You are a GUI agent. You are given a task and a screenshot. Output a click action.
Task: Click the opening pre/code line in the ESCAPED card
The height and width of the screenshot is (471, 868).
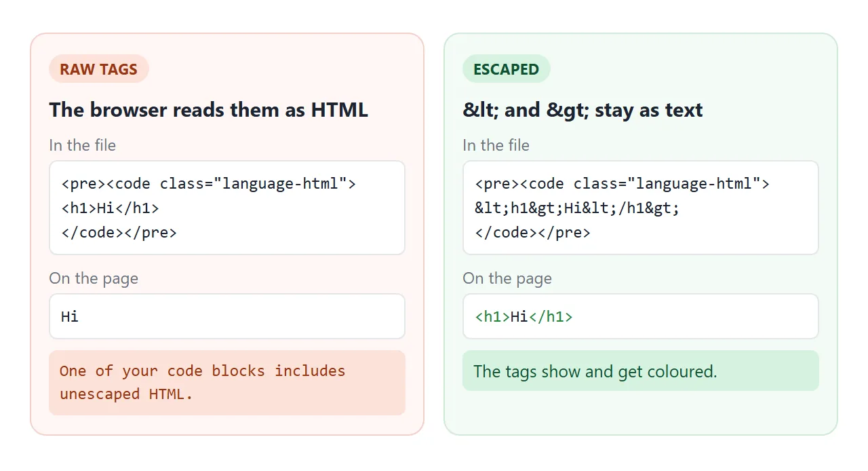(622, 183)
